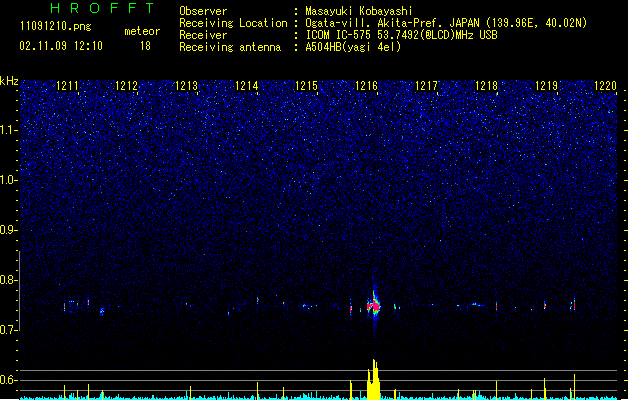Click the 0.6 kHz axis label

point(9,380)
